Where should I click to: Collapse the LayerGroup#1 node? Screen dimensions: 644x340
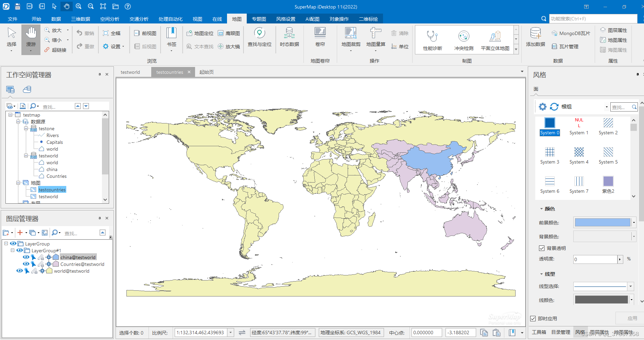pyautogui.click(x=13, y=250)
